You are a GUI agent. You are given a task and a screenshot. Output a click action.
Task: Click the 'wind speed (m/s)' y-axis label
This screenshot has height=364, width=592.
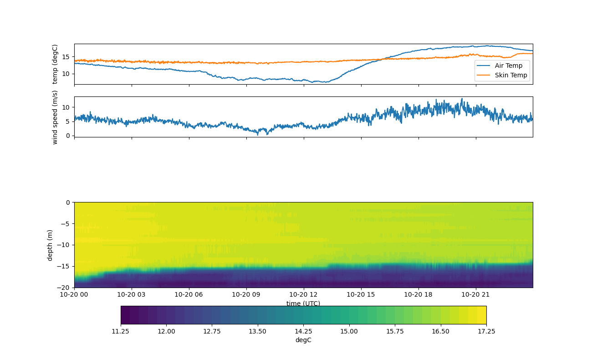coord(55,117)
